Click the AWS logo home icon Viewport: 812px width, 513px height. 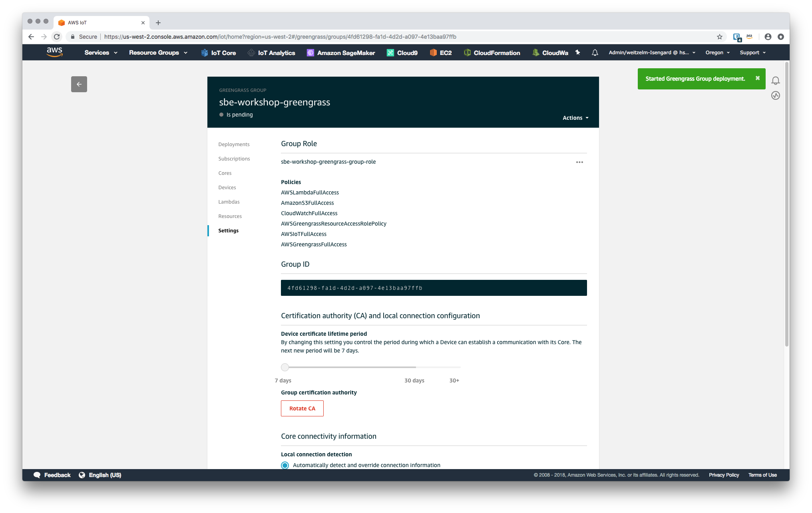point(54,52)
